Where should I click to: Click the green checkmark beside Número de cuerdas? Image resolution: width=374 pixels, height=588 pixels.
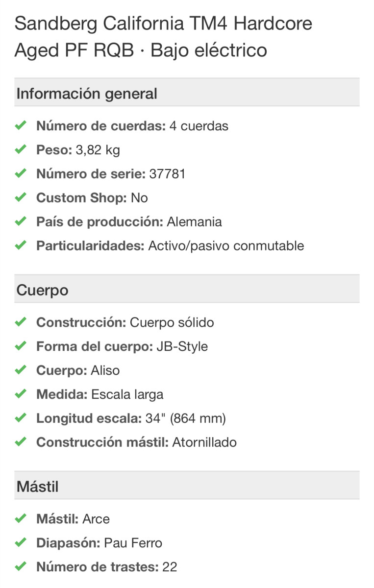pos(20,126)
